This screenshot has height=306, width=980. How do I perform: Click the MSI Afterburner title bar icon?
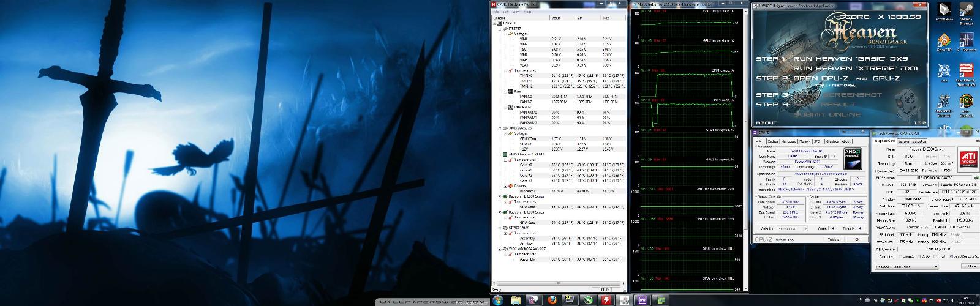tap(635, 4)
